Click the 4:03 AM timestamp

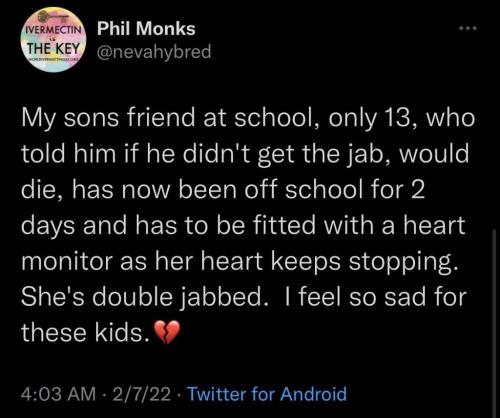[x=58, y=394]
